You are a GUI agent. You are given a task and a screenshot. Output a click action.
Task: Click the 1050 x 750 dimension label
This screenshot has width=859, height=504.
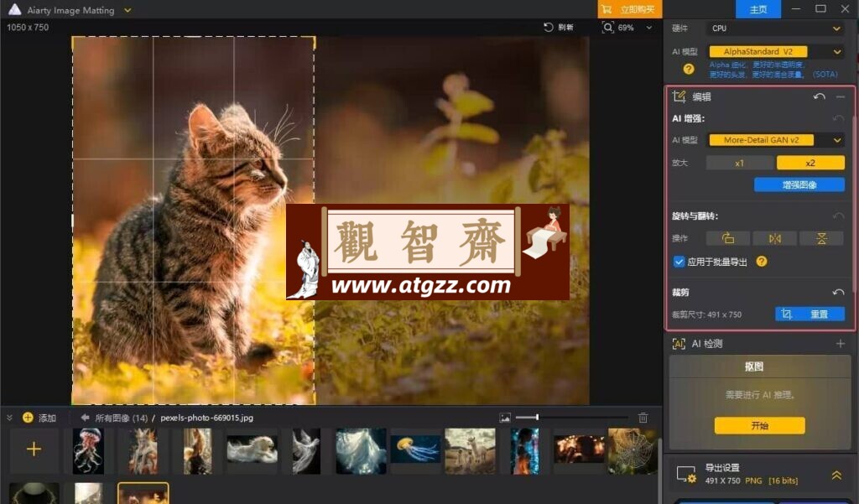(28, 27)
